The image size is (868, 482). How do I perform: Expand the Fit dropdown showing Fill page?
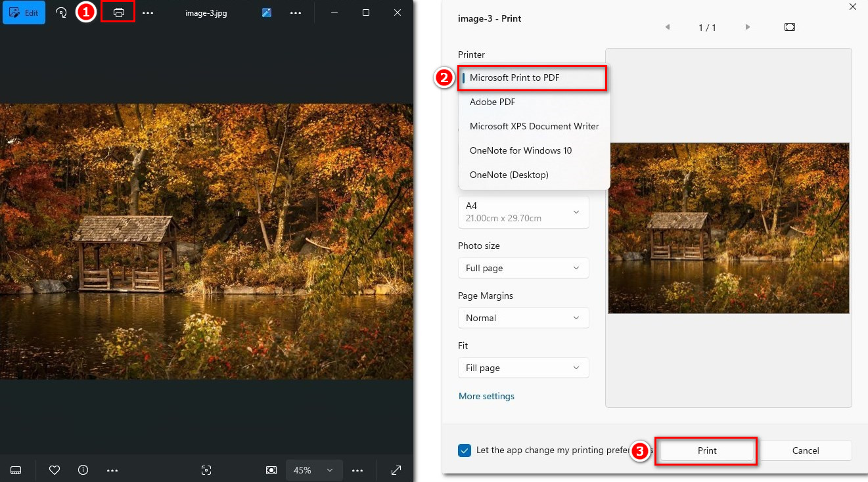(x=523, y=368)
